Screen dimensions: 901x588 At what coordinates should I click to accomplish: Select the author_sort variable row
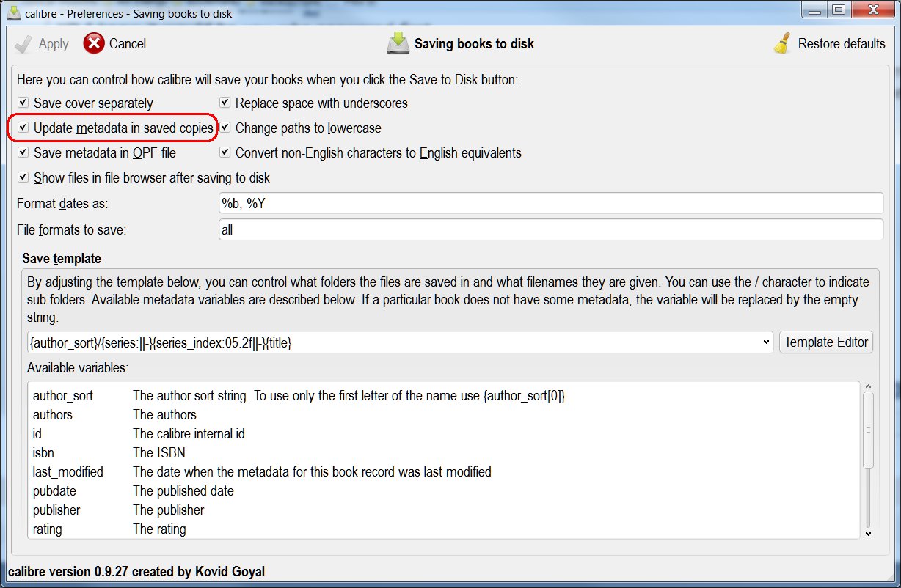point(443,396)
